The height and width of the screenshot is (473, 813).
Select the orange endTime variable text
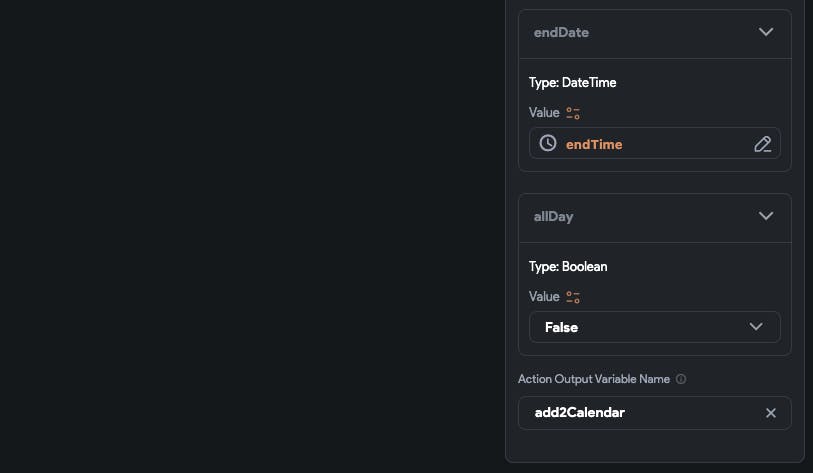[x=594, y=144]
